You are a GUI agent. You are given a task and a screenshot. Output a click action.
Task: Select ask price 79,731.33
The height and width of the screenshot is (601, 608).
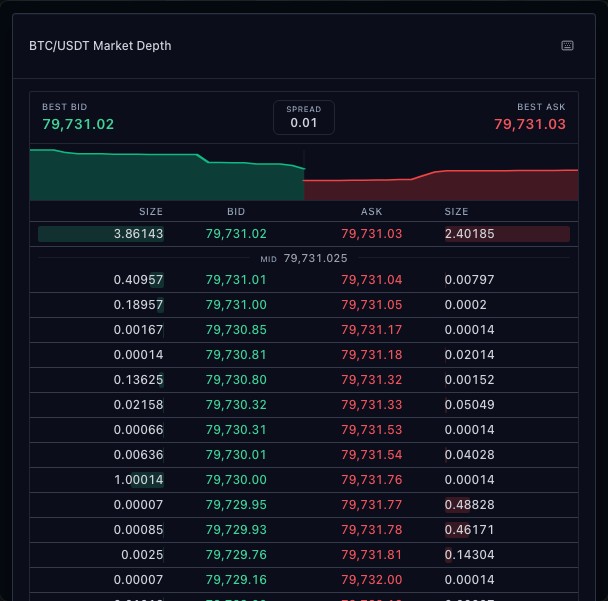371,405
